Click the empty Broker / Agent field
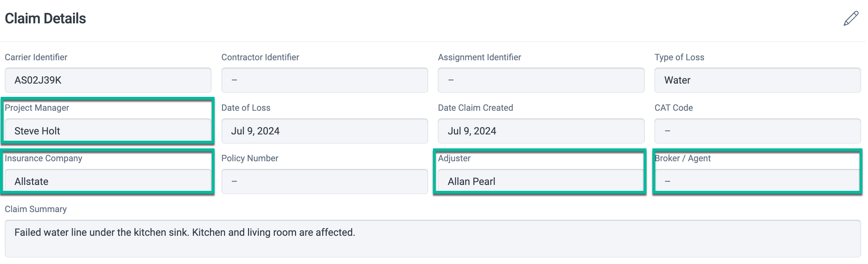Image resolution: width=868 pixels, height=264 pixels. click(x=757, y=181)
